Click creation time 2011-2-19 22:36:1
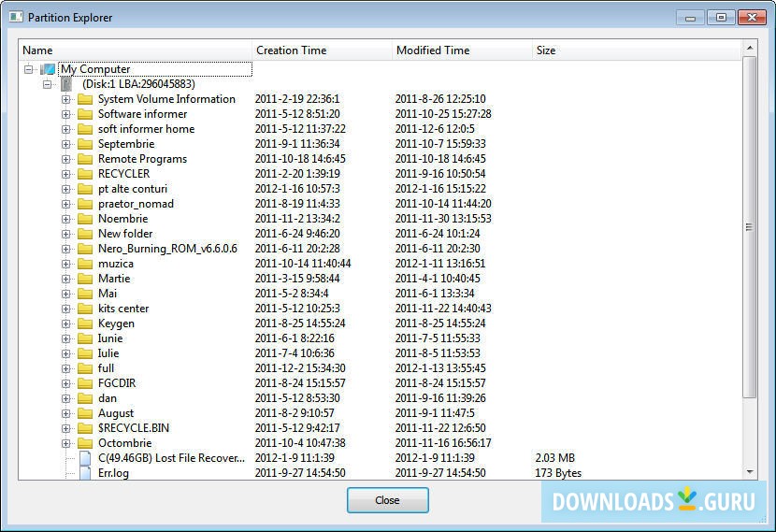Viewport: 776px width, 532px height. click(x=297, y=99)
